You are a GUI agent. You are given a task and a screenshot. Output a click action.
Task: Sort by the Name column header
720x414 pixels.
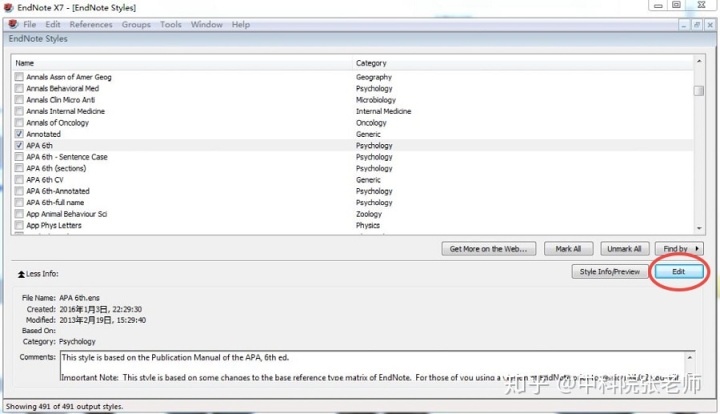pos(183,63)
